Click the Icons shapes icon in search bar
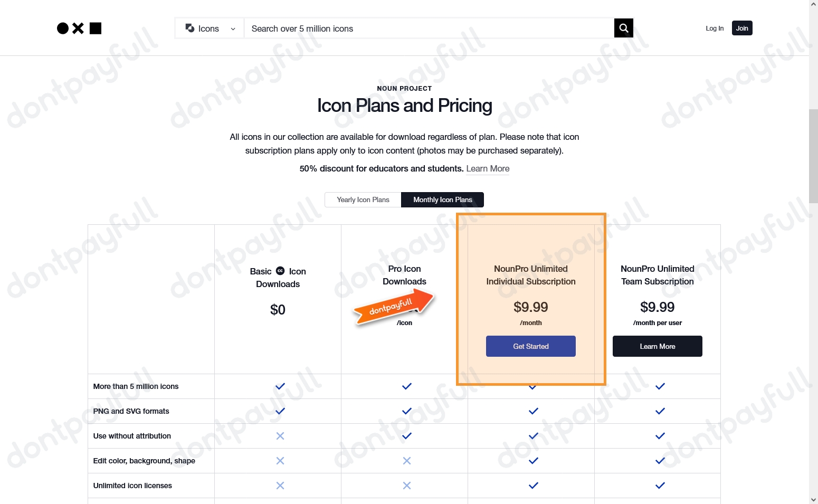818x504 pixels. point(190,28)
